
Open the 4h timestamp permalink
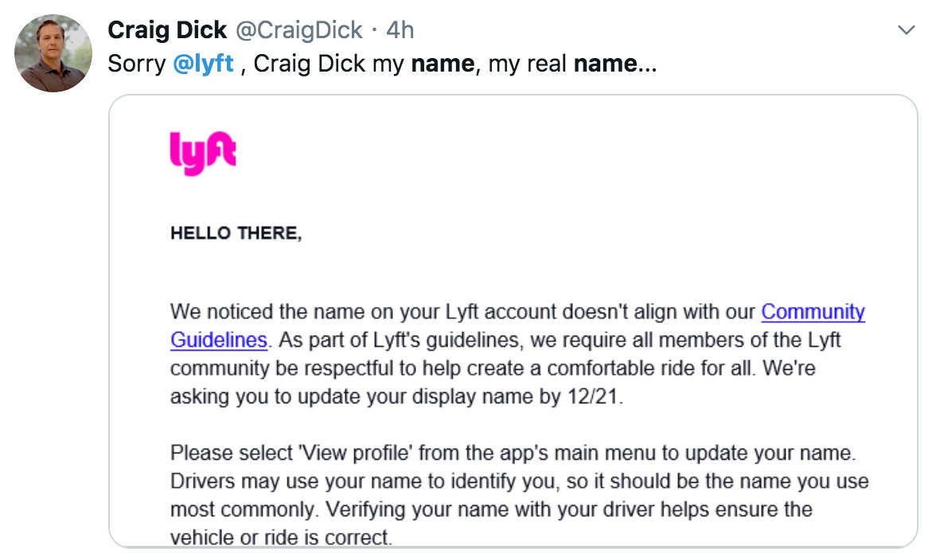[400, 29]
